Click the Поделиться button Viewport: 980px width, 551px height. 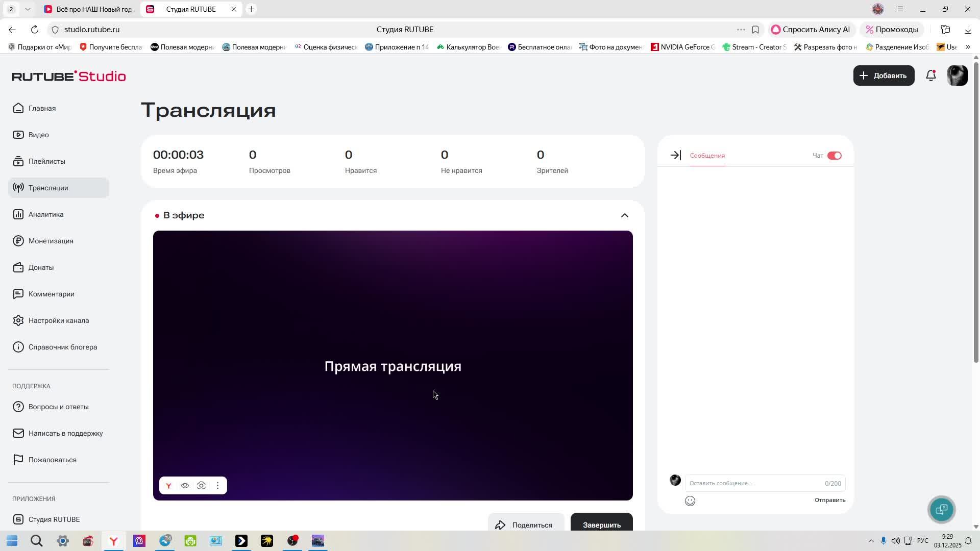point(525,524)
